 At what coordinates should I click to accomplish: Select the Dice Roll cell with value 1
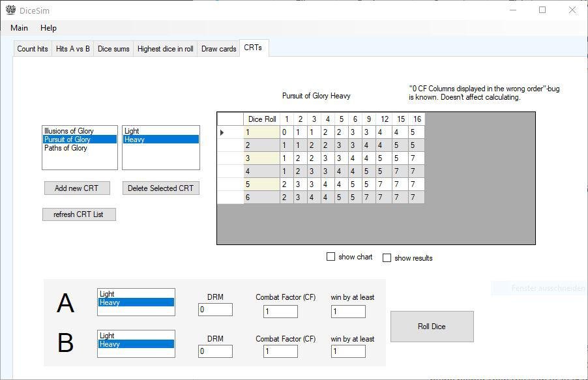[262, 132]
